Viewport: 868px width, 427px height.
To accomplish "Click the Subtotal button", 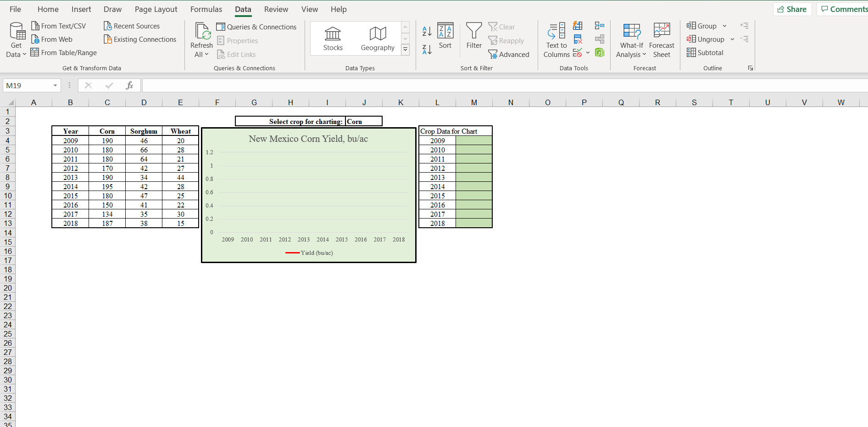I will (705, 53).
